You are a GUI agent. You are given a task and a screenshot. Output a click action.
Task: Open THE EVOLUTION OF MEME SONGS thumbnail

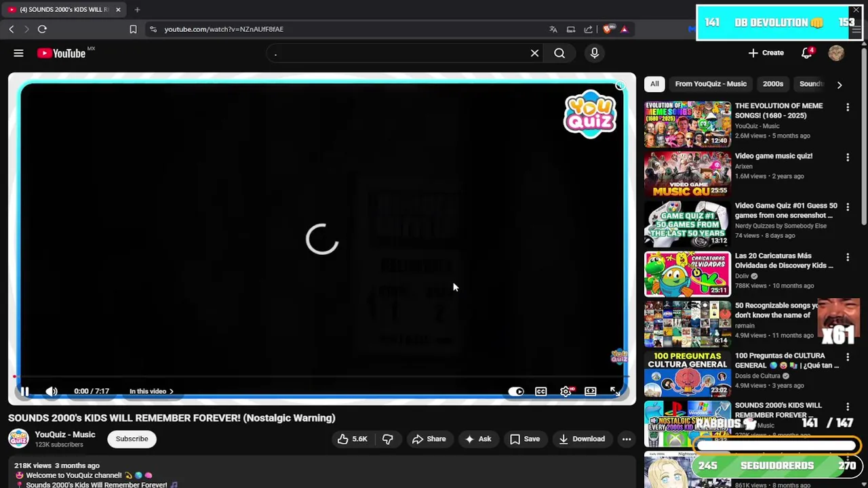[688, 125]
